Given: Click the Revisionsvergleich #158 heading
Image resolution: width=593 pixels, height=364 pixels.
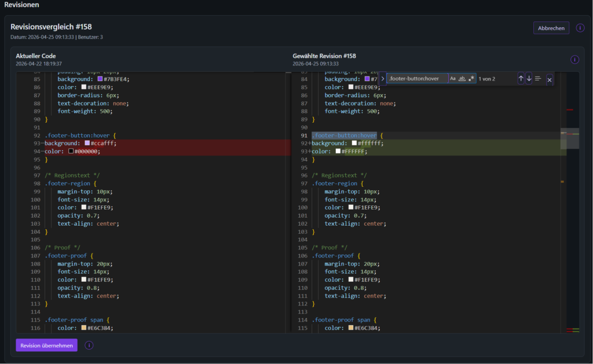Looking at the screenshot, I should [x=51, y=27].
